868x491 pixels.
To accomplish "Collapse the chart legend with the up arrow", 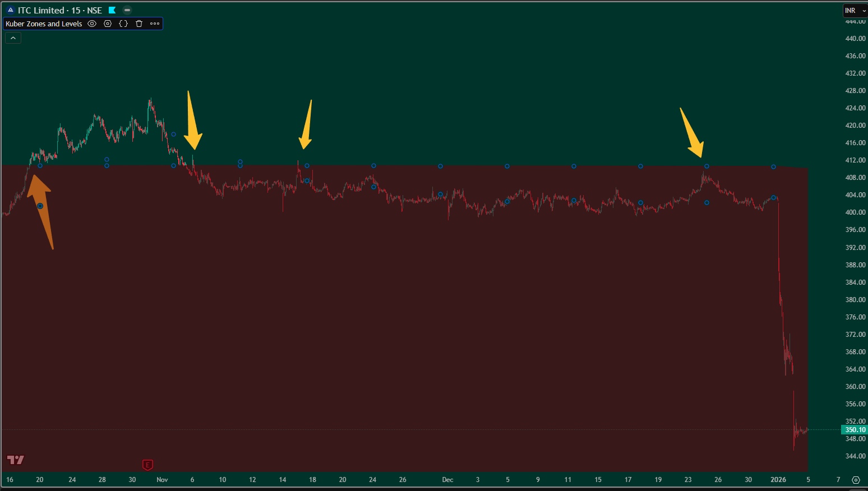I will 12,37.
